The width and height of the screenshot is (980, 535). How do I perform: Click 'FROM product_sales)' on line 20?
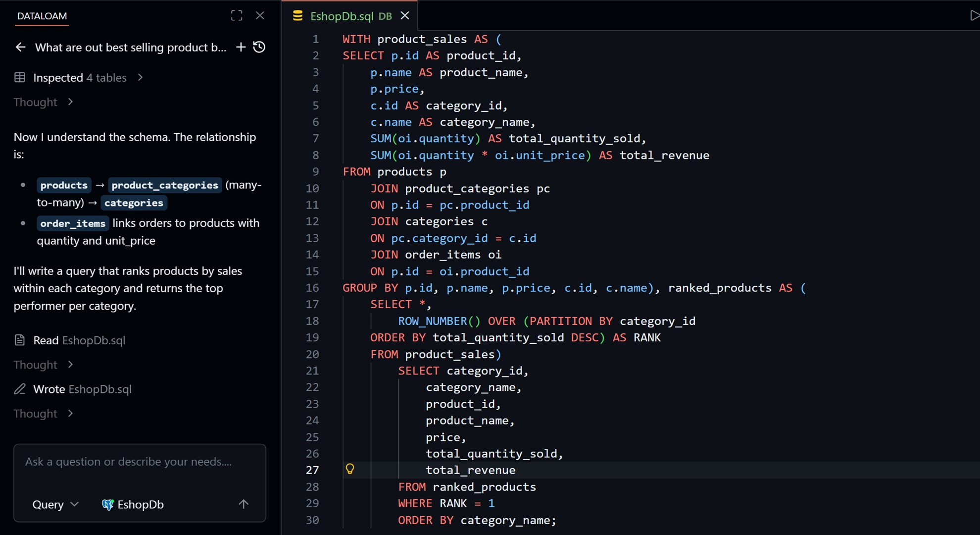tap(436, 354)
